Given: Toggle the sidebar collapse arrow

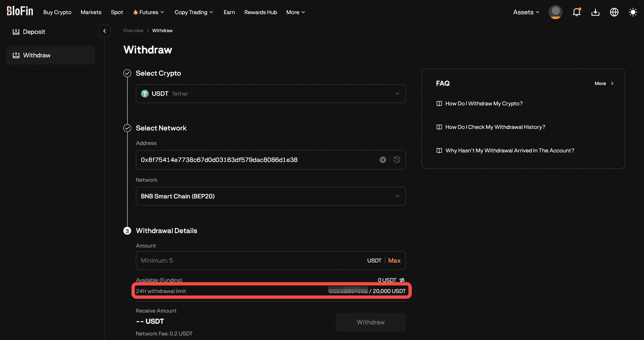Looking at the screenshot, I should coord(105,31).
